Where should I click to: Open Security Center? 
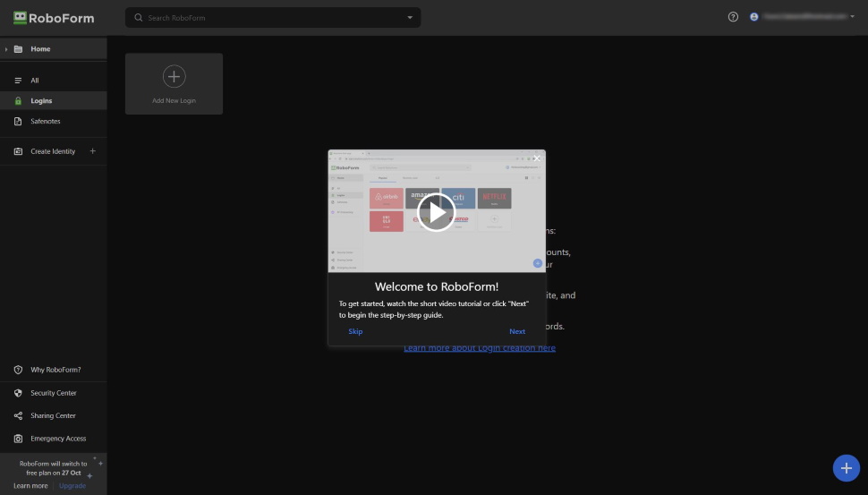[x=53, y=393]
